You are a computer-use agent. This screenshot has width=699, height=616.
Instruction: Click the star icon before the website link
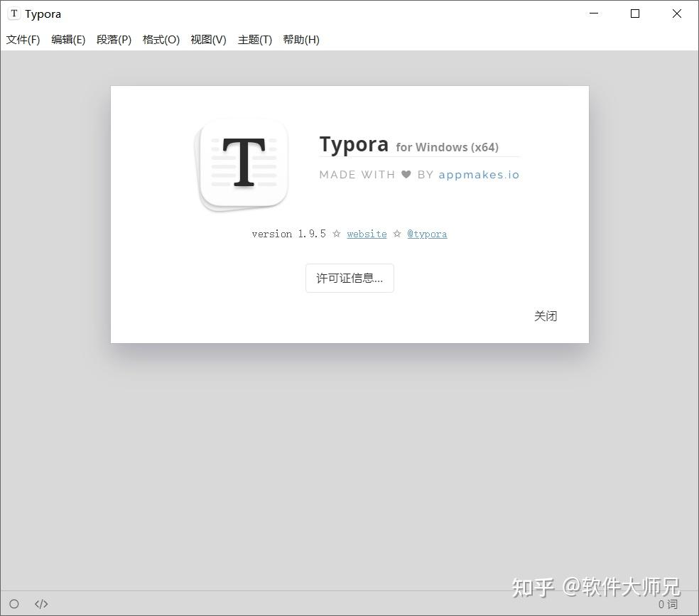coord(337,233)
